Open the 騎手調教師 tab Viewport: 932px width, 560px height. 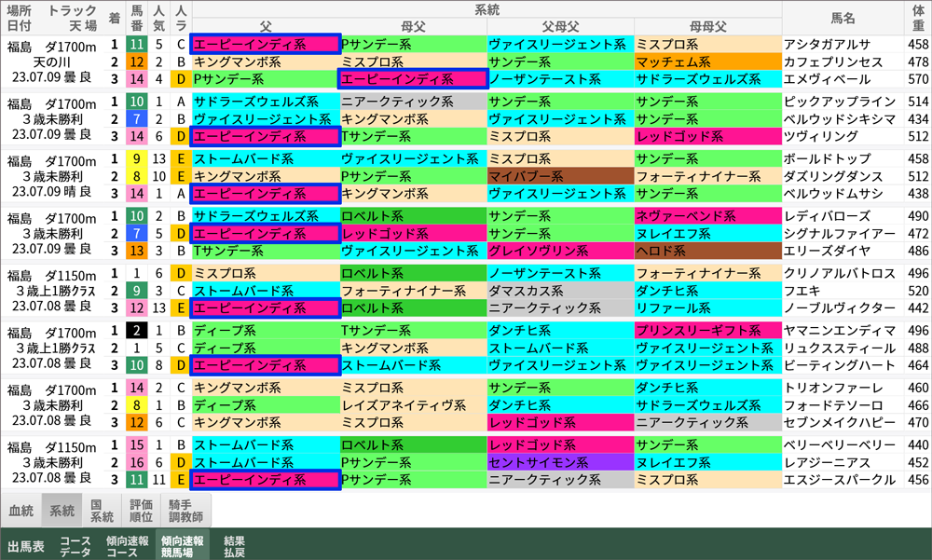[185, 511]
